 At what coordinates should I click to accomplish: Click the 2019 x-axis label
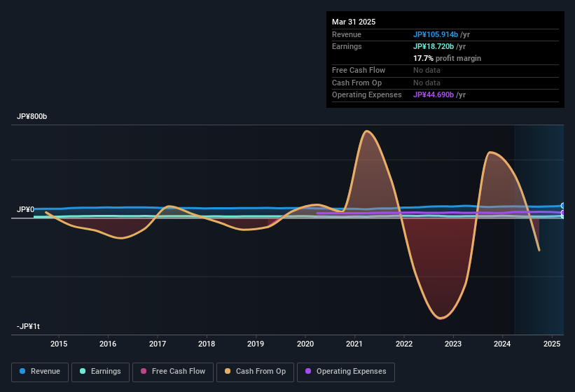[x=256, y=344]
